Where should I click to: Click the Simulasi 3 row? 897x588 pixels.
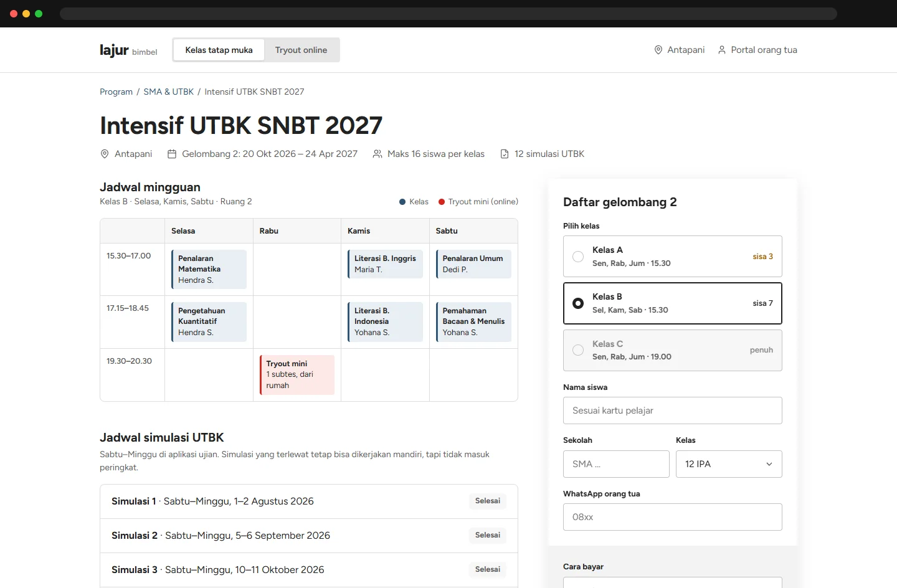(309, 570)
